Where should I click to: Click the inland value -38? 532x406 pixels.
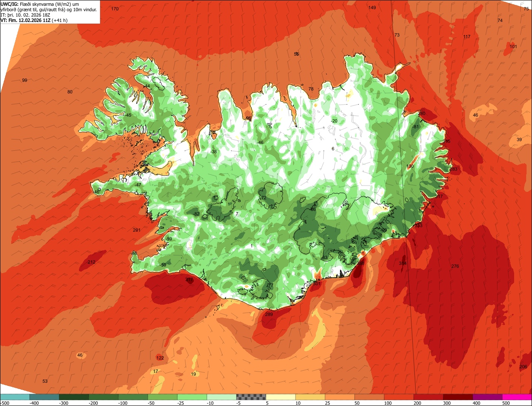click(x=214, y=152)
